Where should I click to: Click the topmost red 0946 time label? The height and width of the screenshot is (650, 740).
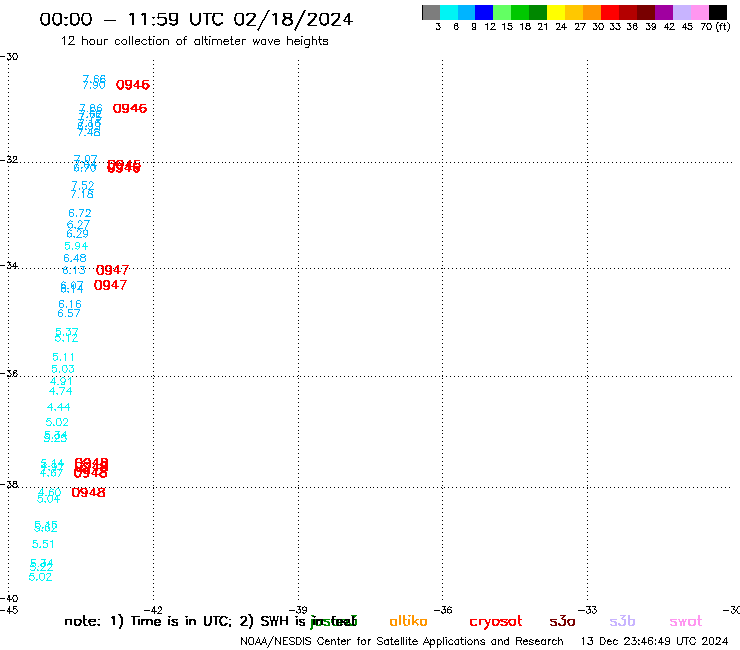pos(133,85)
